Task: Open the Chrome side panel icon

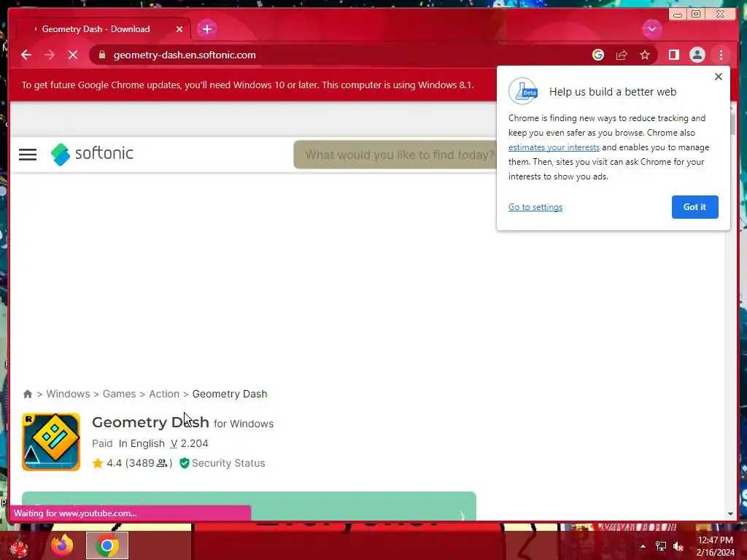Action: [673, 55]
